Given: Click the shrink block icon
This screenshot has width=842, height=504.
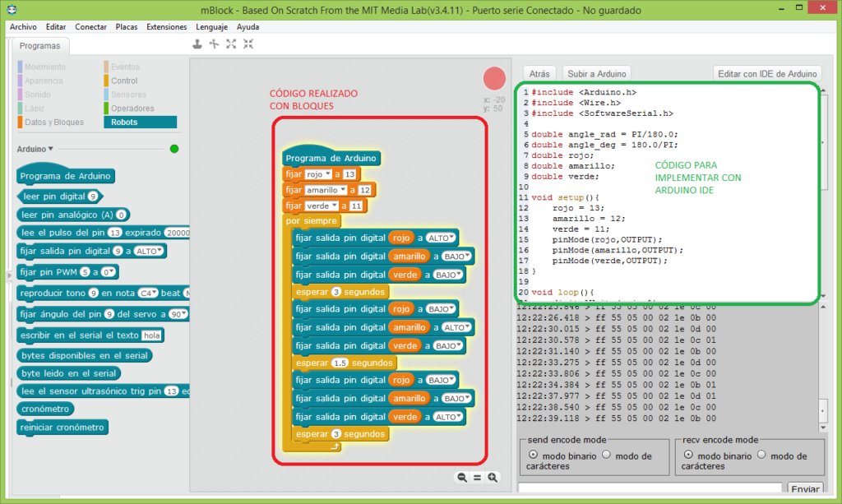Looking at the screenshot, I should (x=249, y=44).
